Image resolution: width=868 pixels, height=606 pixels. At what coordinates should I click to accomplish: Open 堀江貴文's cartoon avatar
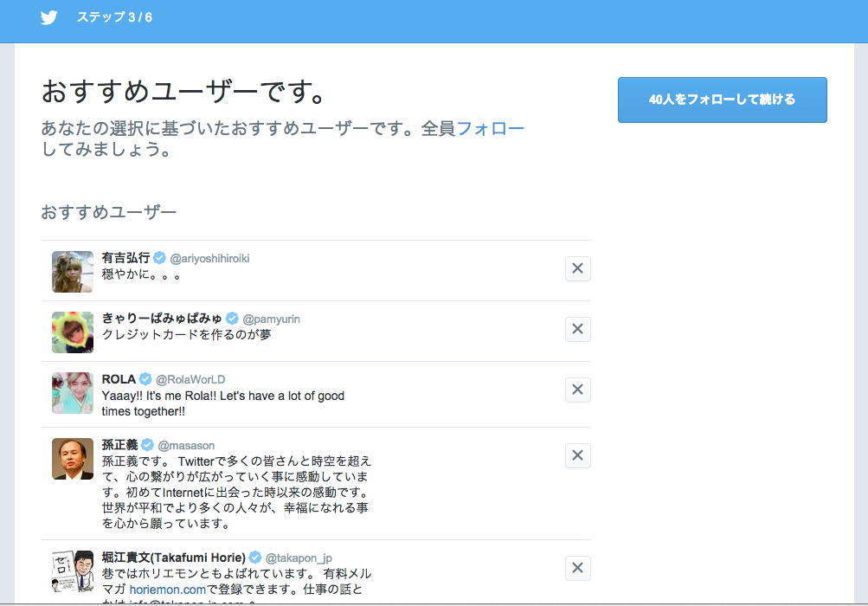(73, 571)
